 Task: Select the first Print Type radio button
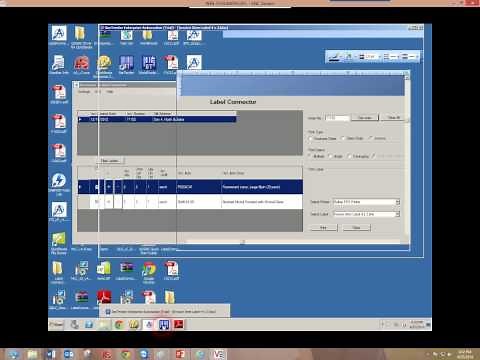(x=311, y=138)
